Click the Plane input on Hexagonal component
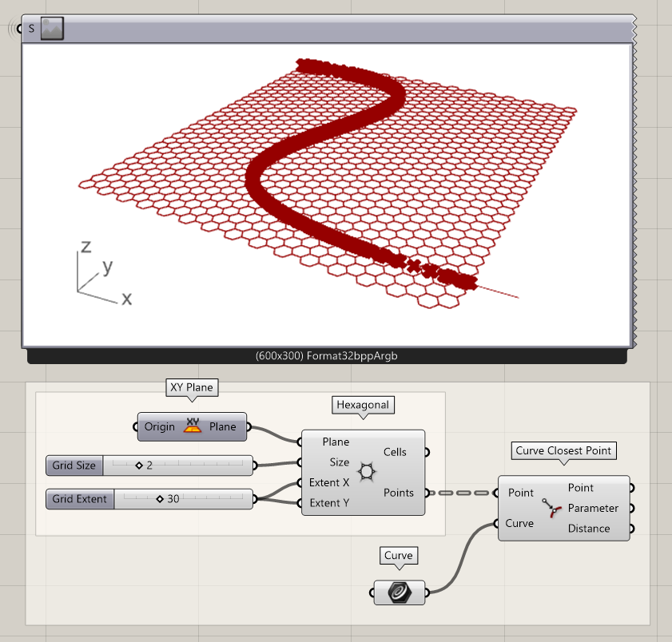The width and height of the screenshot is (672, 642). click(336, 442)
